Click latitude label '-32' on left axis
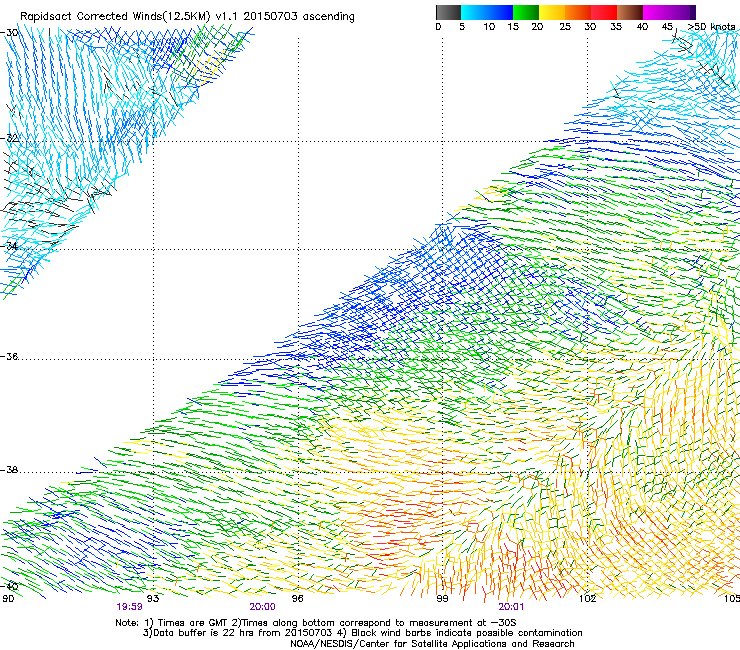This screenshot has width=740, height=650. (x=9, y=138)
